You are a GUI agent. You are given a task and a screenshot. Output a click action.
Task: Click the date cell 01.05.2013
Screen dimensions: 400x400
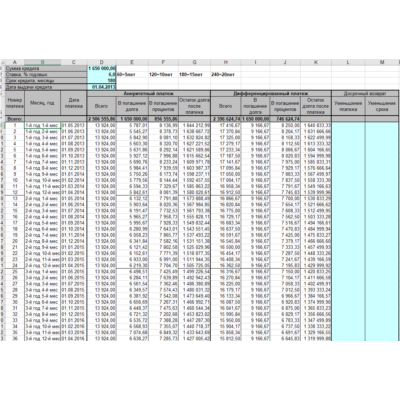pos(74,125)
